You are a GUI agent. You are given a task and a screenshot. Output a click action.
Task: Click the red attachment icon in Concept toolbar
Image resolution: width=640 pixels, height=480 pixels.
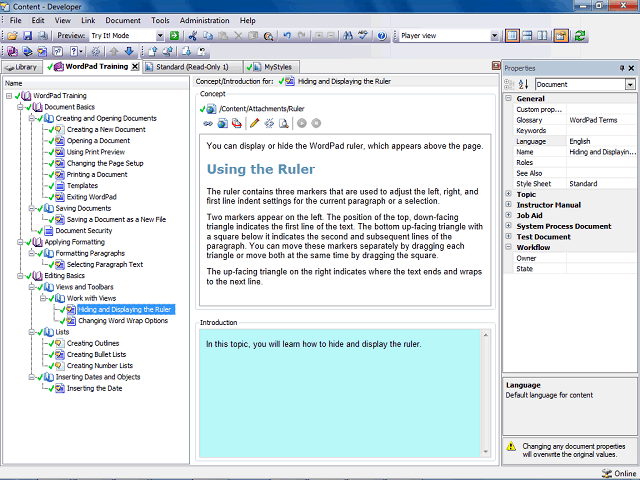point(237,123)
